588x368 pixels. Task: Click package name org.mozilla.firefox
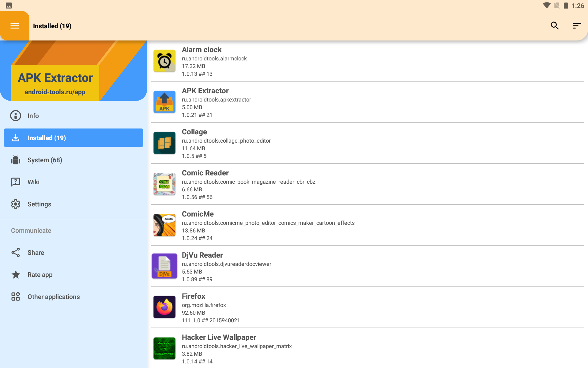coord(204,305)
